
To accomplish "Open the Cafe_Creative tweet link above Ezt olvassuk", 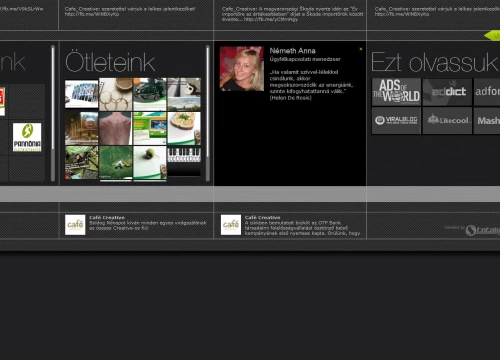I will click(x=402, y=14).
